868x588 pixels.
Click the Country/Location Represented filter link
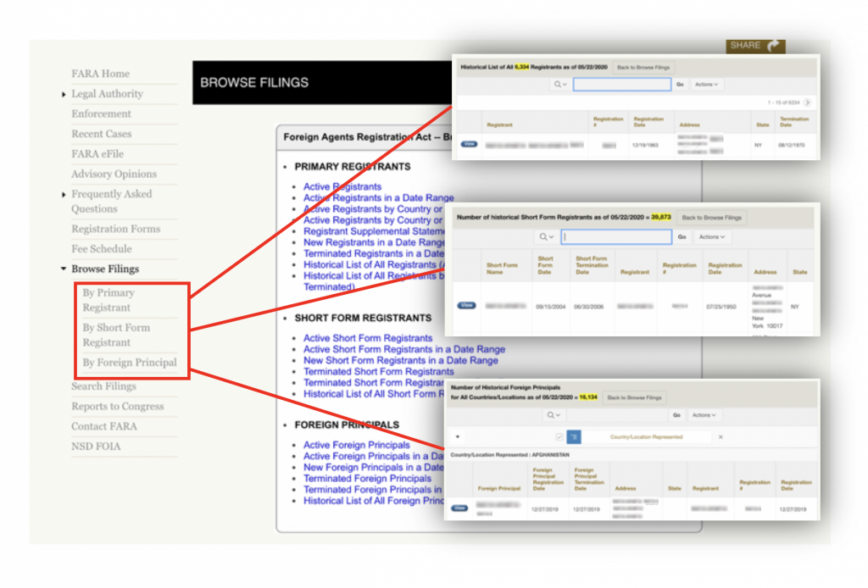[x=646, y=437]
